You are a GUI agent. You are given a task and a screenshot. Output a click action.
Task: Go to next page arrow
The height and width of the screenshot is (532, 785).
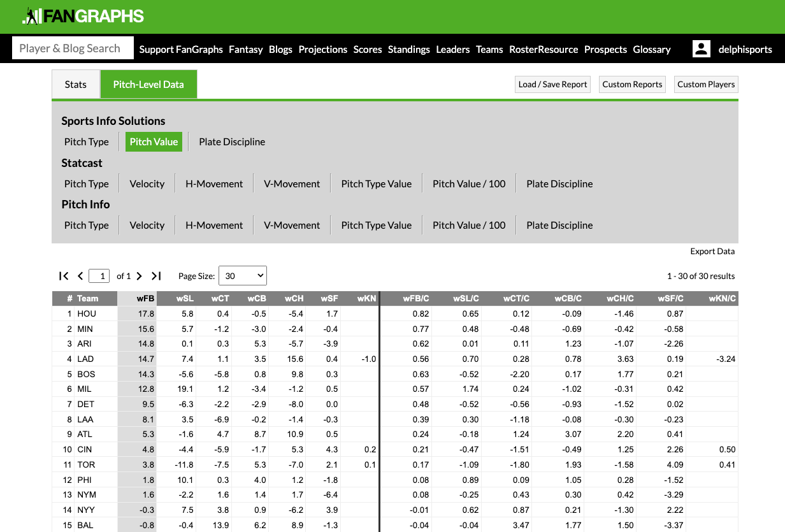point(139,276)
